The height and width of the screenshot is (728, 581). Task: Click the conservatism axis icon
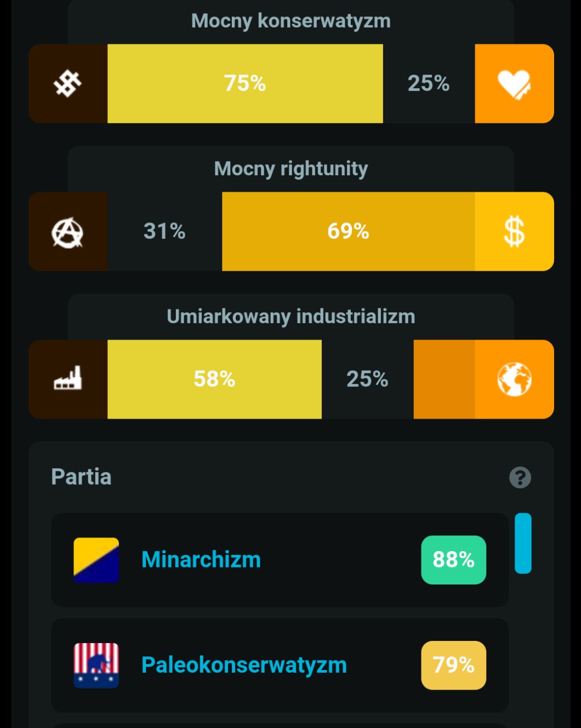point(67,84)
